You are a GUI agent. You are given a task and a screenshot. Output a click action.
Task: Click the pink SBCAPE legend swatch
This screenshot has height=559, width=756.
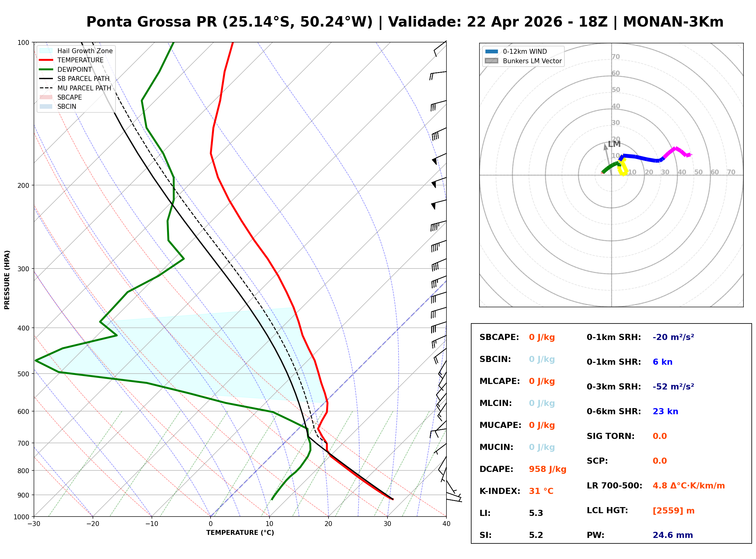[x=46, y=97]
